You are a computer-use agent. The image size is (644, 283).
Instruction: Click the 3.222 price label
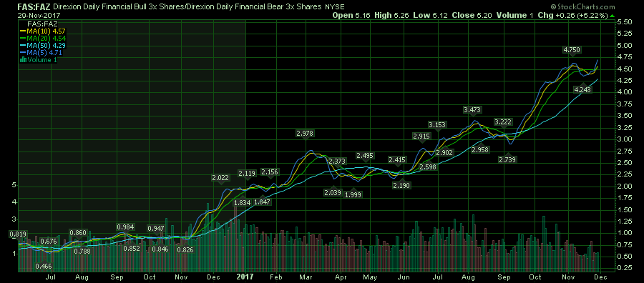(x=503, y=121)
